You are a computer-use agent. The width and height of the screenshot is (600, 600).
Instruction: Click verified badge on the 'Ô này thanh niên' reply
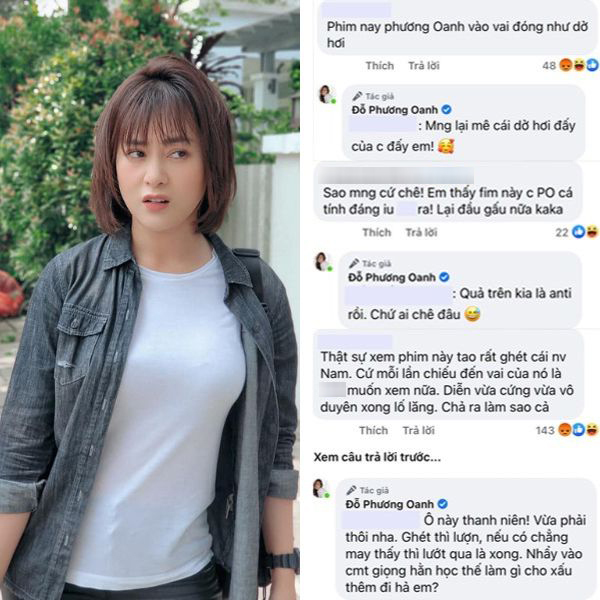tap(442, 504)
